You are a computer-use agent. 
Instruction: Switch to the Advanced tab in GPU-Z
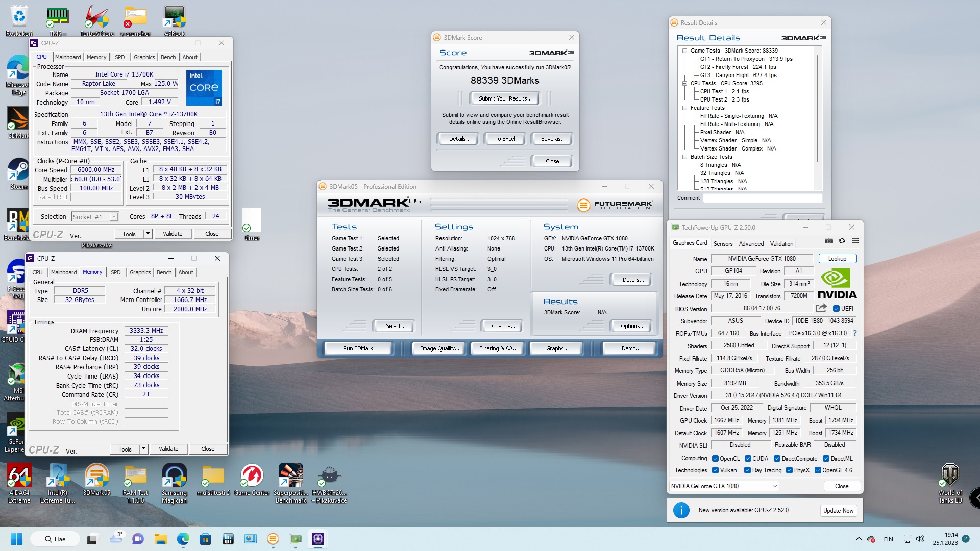[x=751, y=244]
